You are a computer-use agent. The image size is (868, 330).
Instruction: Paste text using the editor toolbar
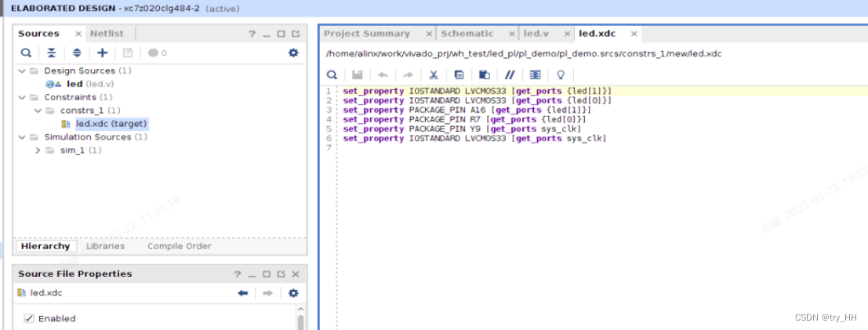tap(485, 74)
